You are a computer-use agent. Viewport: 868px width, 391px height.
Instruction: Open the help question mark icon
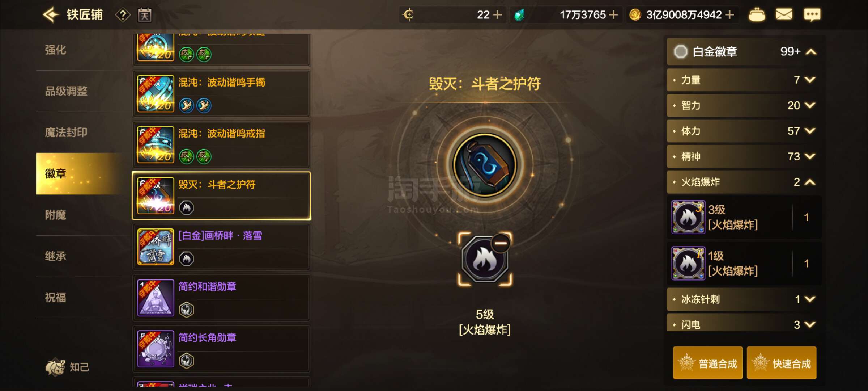pos(123,15)
